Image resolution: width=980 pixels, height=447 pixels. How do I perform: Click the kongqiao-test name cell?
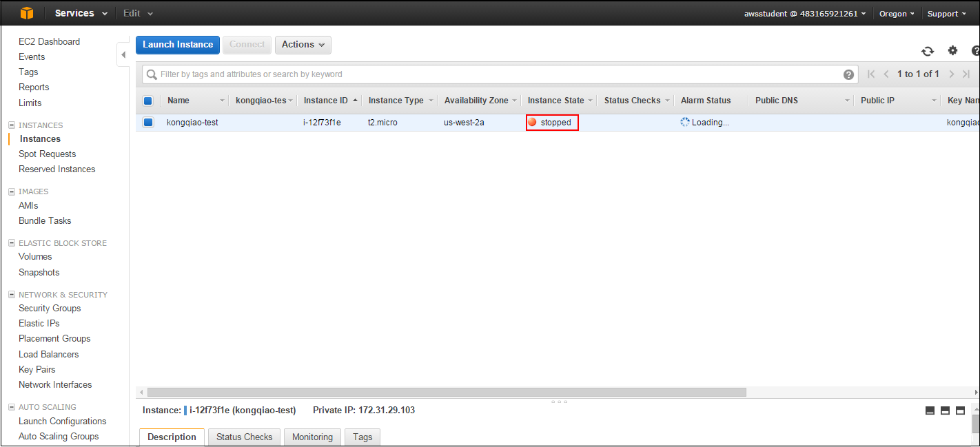tap(192, 123)
